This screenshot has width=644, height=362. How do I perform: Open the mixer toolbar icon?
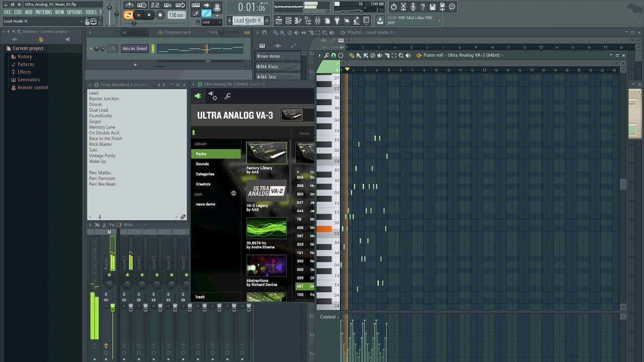317,21
